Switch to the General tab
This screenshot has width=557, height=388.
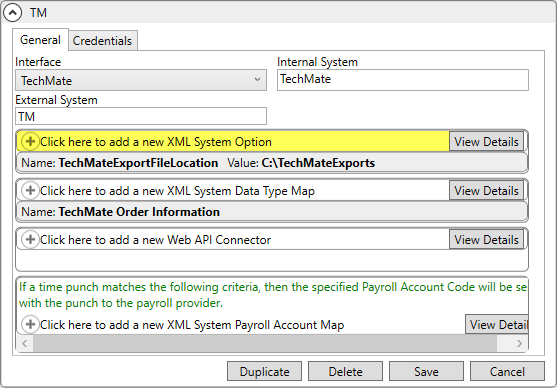(x=40, y=40)
